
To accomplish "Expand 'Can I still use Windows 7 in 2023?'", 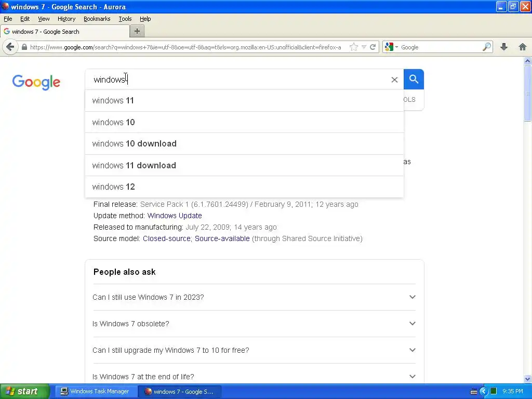I will [x=254, y=297].
